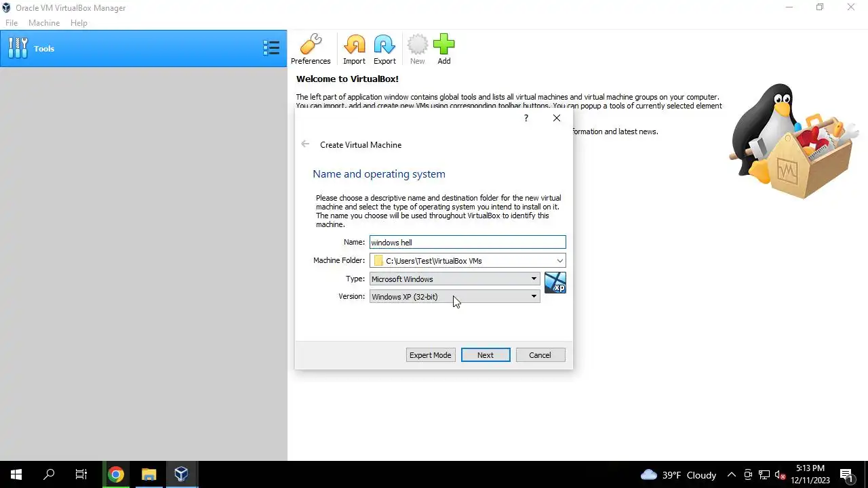Click the Welcome to VirtualBox! heading
This screenshot has height=488, width=868.
347,79
